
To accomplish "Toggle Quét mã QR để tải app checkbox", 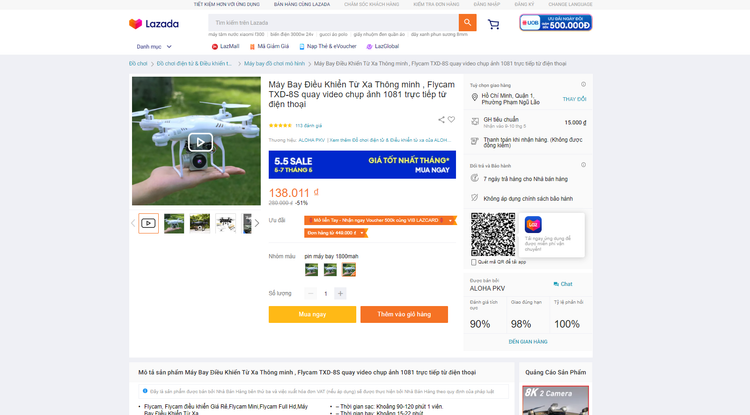I will click(474, 262).
